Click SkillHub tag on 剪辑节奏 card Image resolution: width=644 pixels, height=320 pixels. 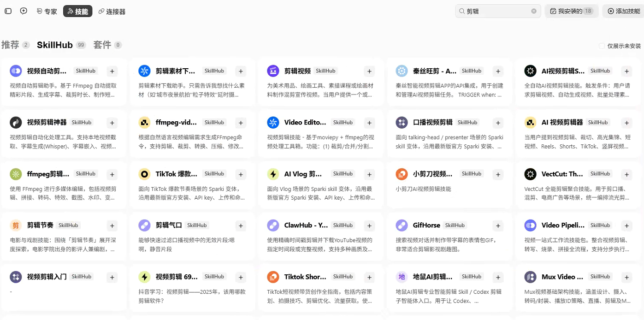tap(68, 225)
